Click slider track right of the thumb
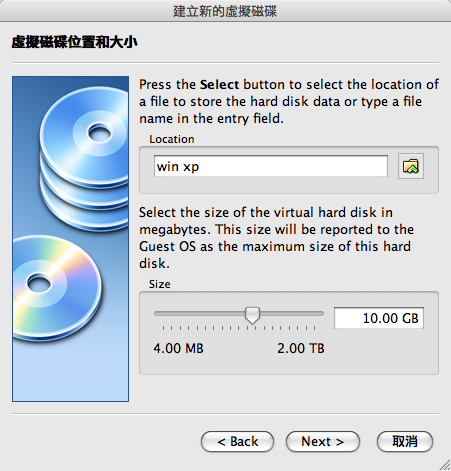 click(x=292, y=313)
